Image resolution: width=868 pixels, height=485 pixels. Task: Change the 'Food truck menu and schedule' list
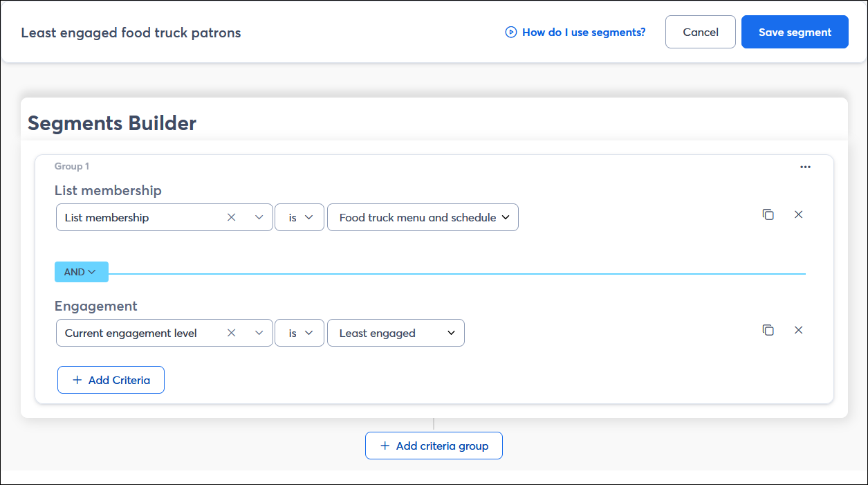click(423, 217)
